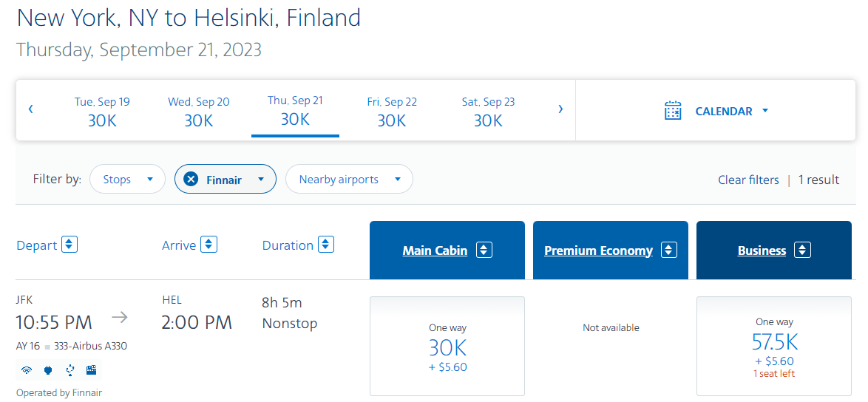The width and height of the screenshot is (868, 402).
Task: Click the Clear filters link
Action: [748, 180]
